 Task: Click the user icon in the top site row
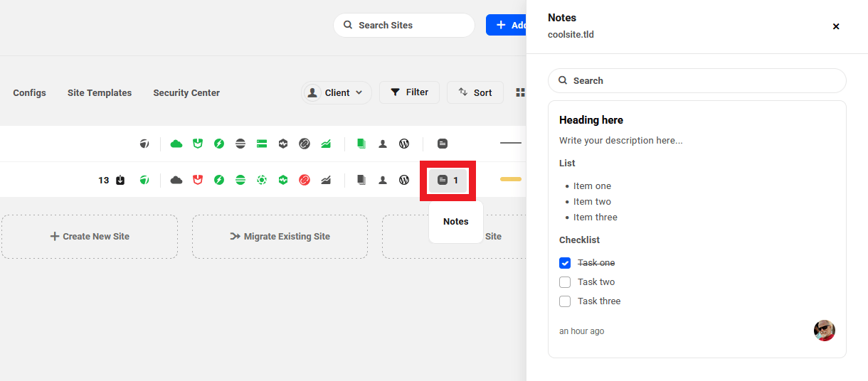(383, 144)
